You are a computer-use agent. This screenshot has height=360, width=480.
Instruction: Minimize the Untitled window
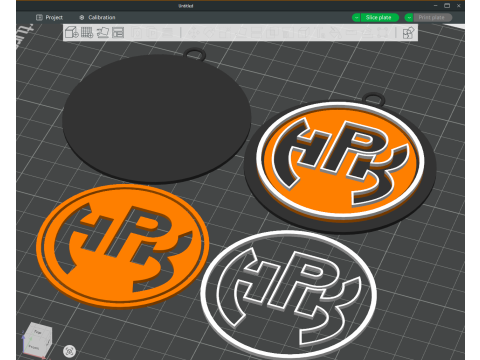pyautogui.click(x=436, y=6)
